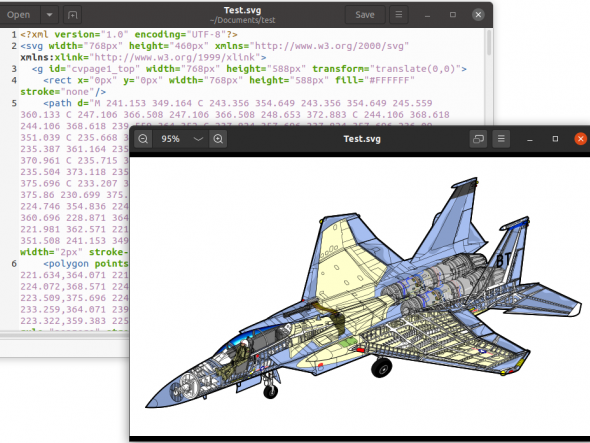Maximize the text editor window
Viewport: 590px width, 443px height.
click(453, 15)
